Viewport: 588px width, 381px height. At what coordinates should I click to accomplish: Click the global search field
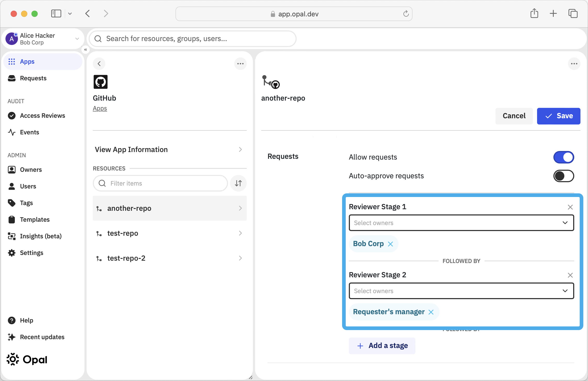(x=193, y=39)
